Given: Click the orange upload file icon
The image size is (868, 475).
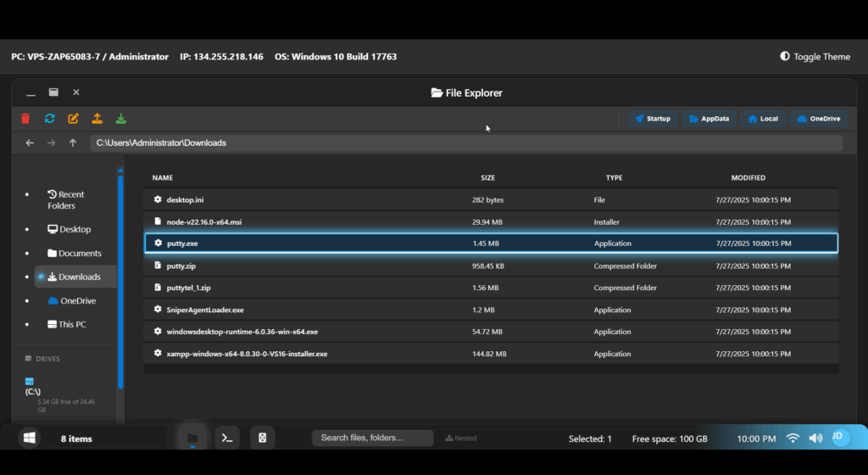Looking at the screenshot, I should pyautogui.click(x=97, y=119).
